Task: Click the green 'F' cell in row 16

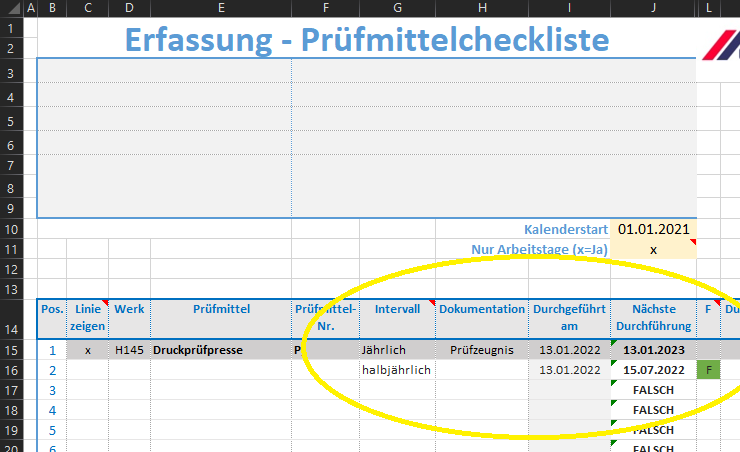Action: coord(708,370)
